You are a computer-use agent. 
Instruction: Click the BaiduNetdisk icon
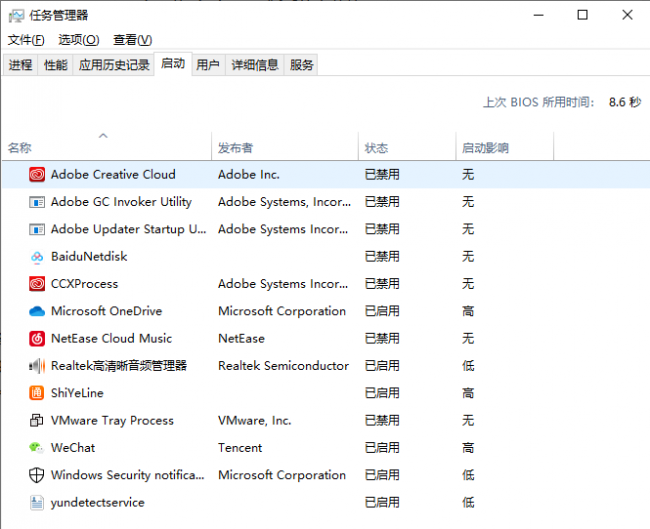(x=37, y=257)
